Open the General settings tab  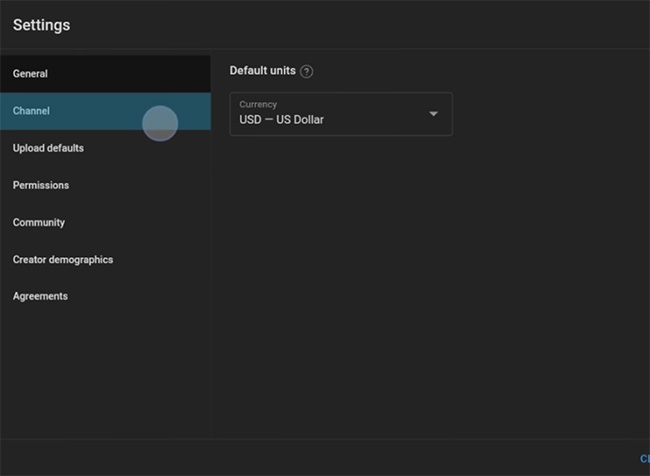pyautogui.click(x=105, y=74)
